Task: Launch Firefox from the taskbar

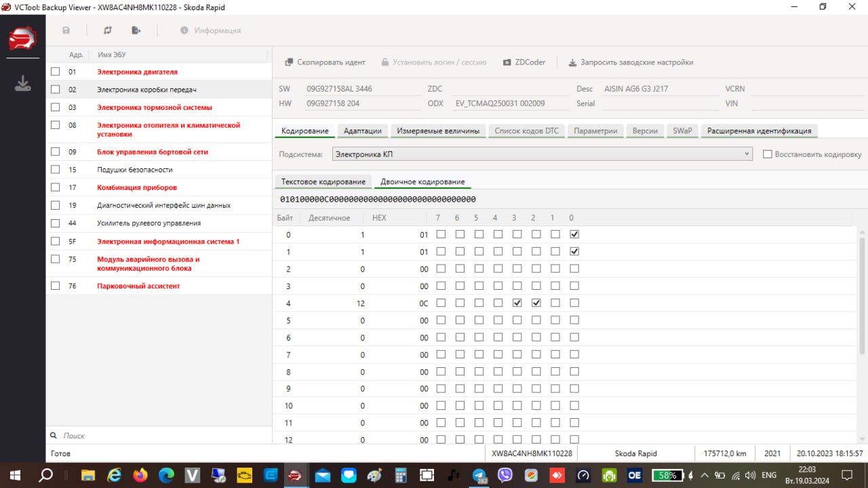Action: pyautogui.click(x=140, y=474)
